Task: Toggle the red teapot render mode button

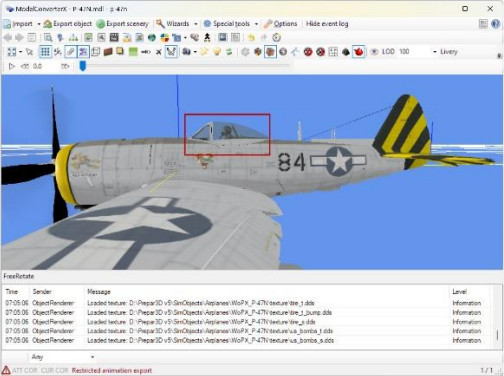Action: (x=358, y=52)
